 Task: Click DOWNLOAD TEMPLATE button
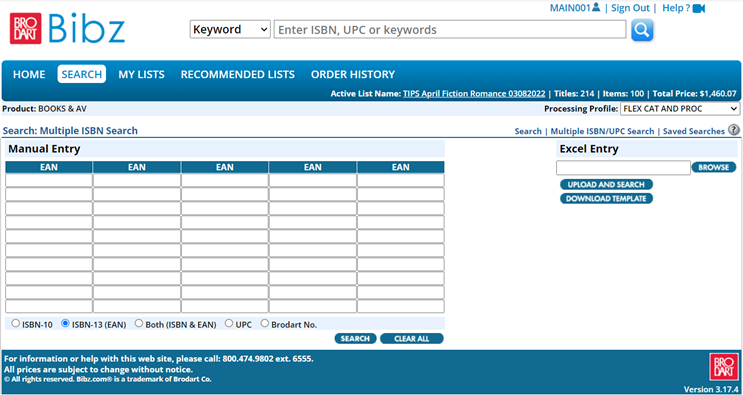[606, 198]
